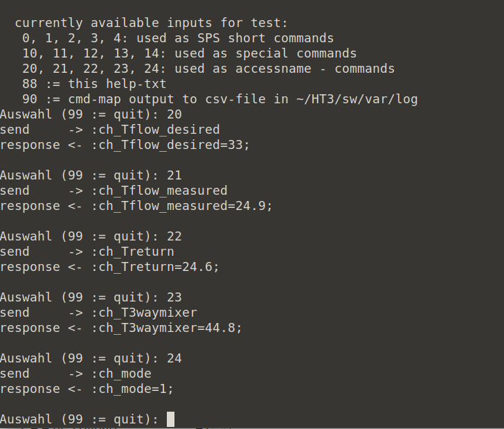Click the response ch_Tflow_desired=33 line
This screenshot has height=429, width=504.
(x=125, y=145)
